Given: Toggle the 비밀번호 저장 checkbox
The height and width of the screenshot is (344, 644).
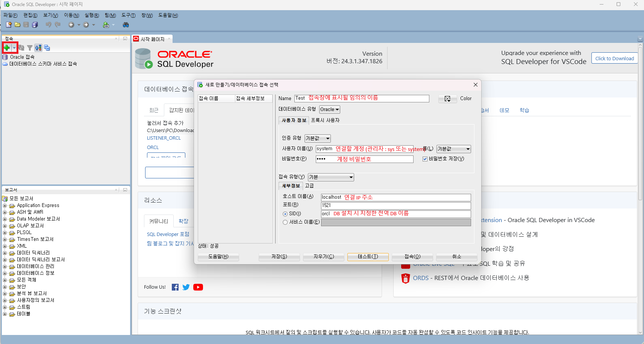Looking at the screenshot, I should click(x=425, y=159).
